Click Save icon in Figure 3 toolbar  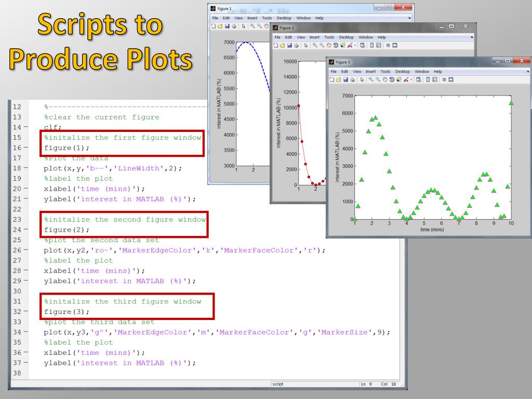(345, 79)
